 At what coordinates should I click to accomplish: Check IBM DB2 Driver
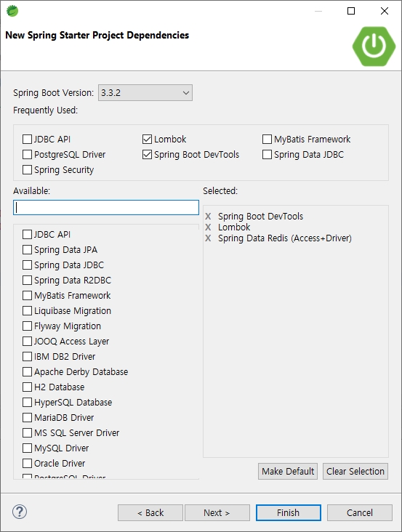click(27, 357)
